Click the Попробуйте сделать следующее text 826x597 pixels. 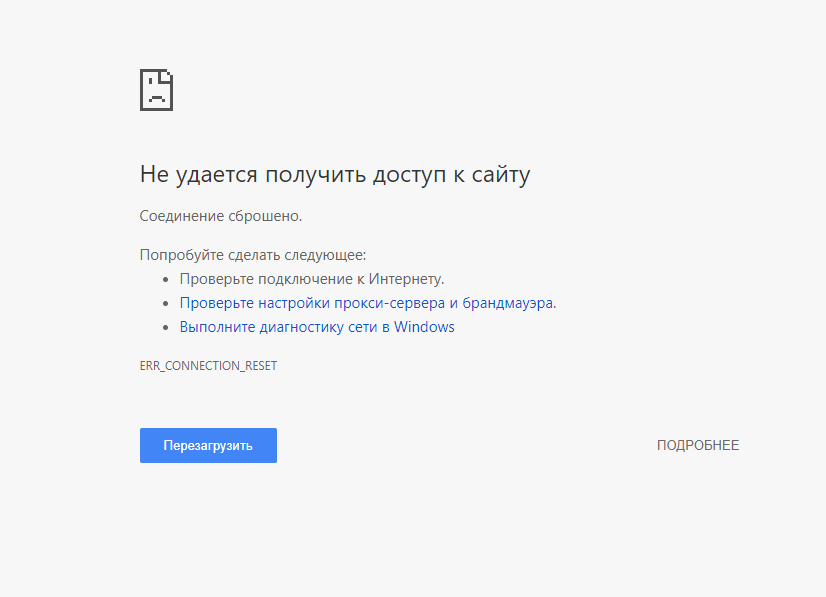pos(253,255)
